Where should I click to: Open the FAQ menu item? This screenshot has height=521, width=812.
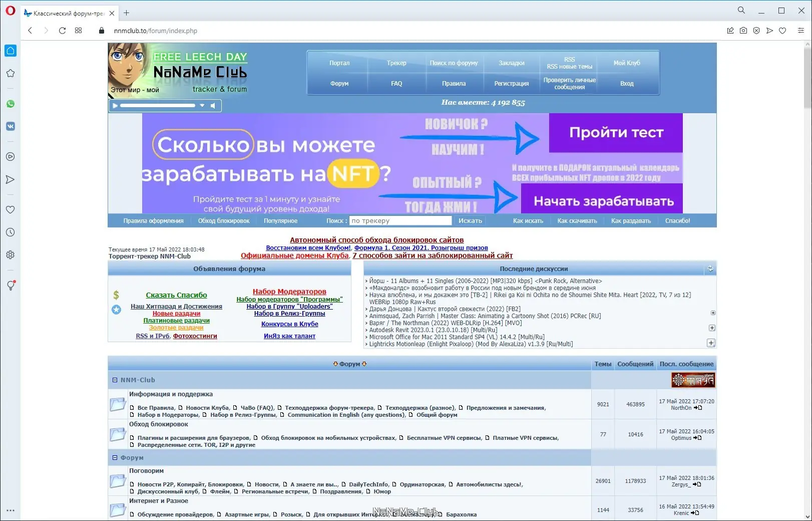(x=396, y=84)
